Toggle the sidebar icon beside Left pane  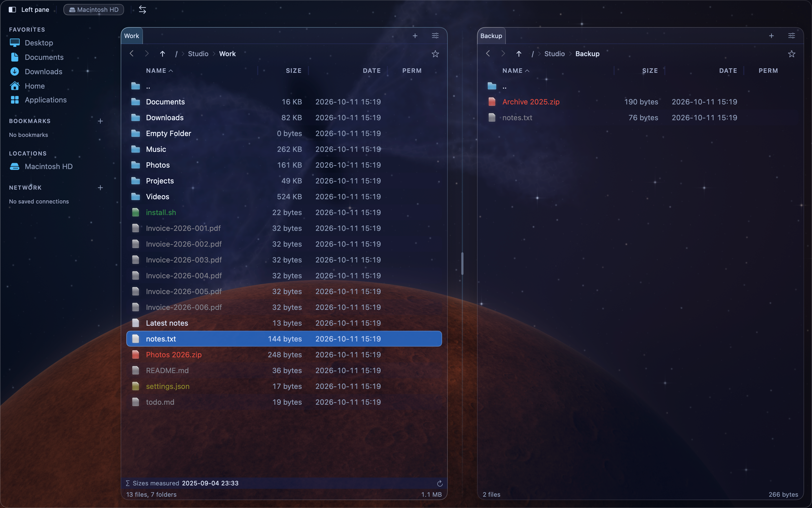click(x=12, y=10)
